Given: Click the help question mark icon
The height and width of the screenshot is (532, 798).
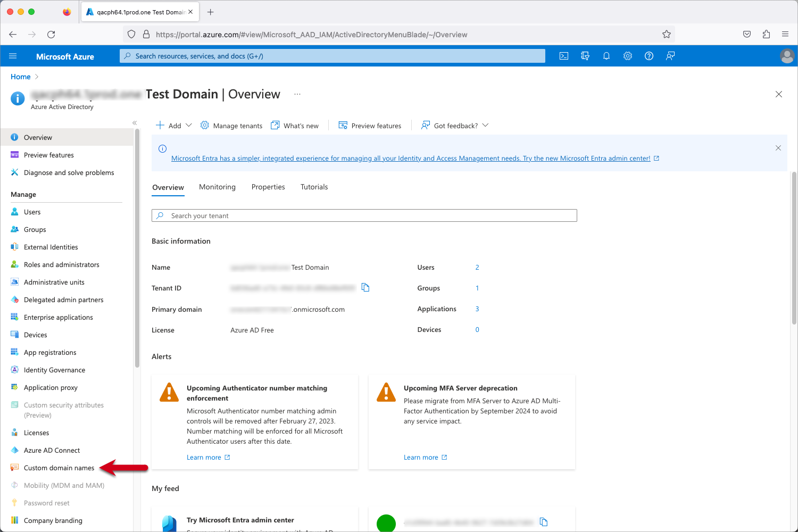Looking at the screenshot, I should (649, 56).
